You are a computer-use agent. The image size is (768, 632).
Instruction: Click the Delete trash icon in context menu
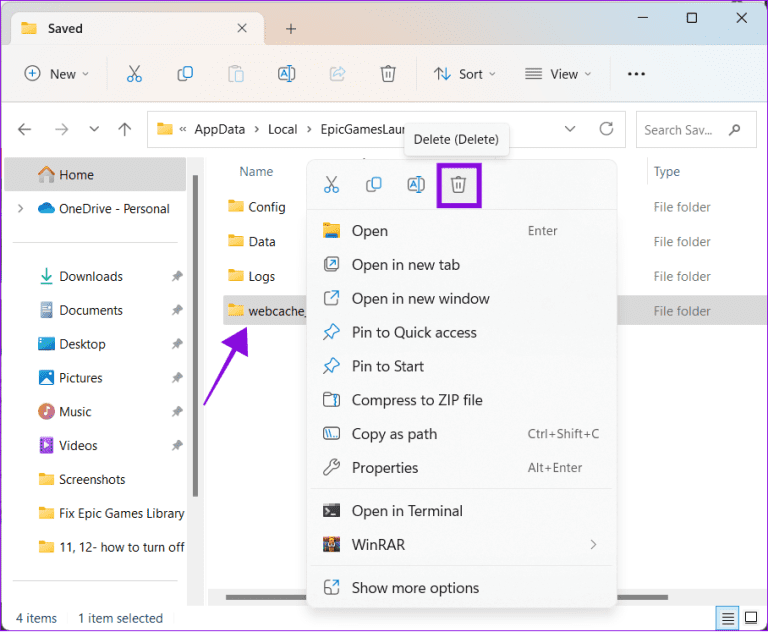458,185
